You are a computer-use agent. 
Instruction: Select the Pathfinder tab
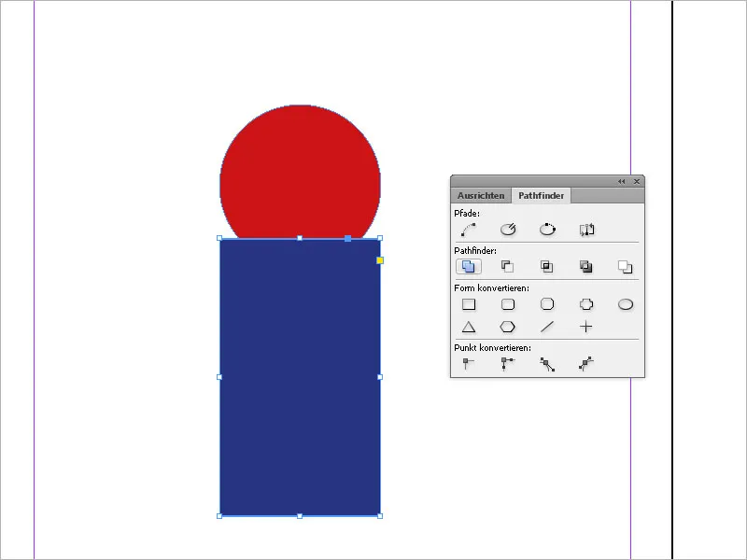tap(541, 196)
